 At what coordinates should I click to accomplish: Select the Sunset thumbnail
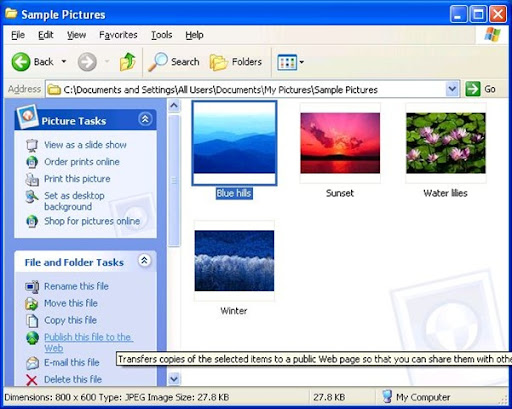tap(340, 143)
